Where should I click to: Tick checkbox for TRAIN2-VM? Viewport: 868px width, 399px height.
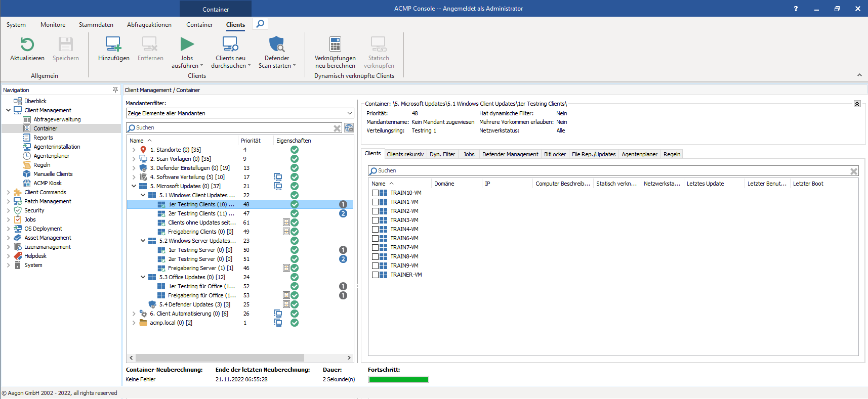coord(375,211)
